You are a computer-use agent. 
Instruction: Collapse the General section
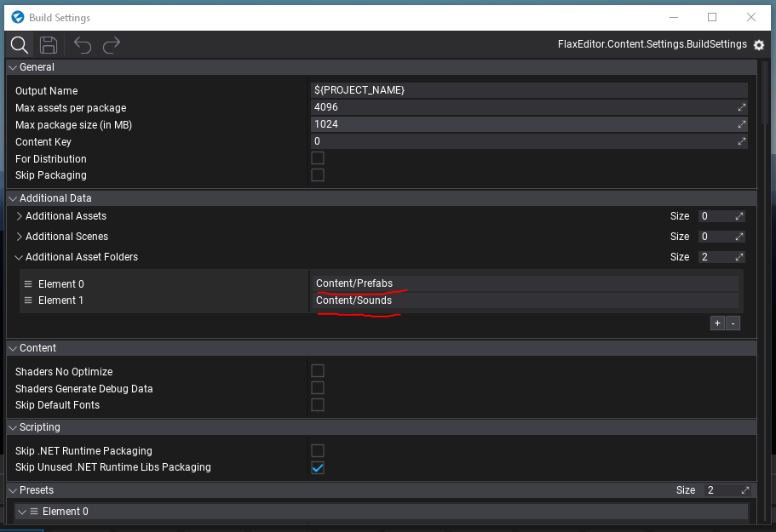[13, 67]
